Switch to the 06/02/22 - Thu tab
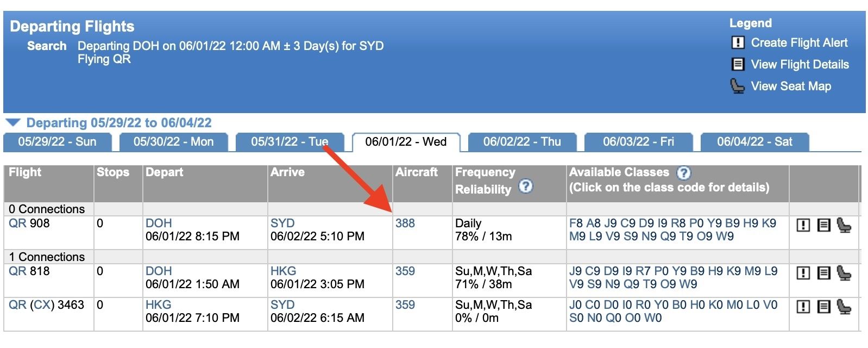Viewport: 868px width, 348px height. [x=522, y=142]
